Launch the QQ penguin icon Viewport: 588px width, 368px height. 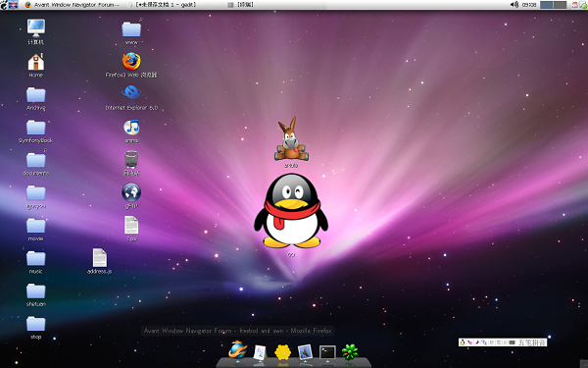click(x=291, y=210)
